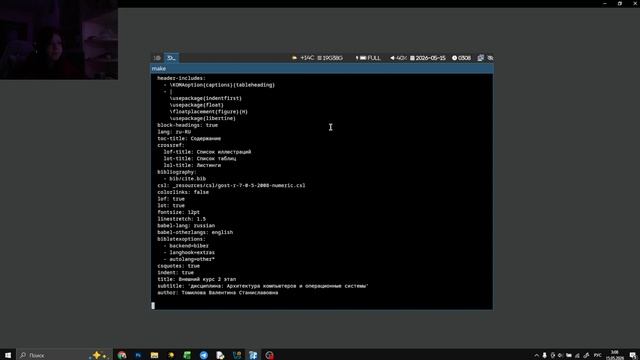This screenshot has height=360, width=640.
Task: Click the 'linestretch: 1.5' line
Action: 182,219
